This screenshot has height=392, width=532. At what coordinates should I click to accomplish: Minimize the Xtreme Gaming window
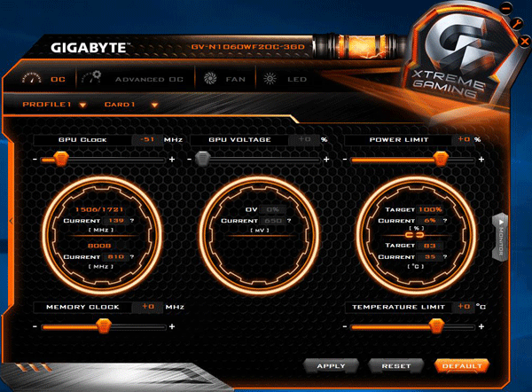click(x=506, y=7)
